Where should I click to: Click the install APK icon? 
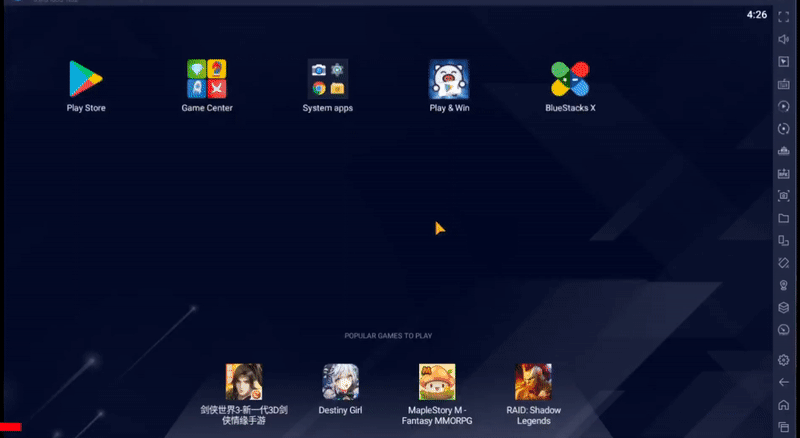tap(784, 174)
